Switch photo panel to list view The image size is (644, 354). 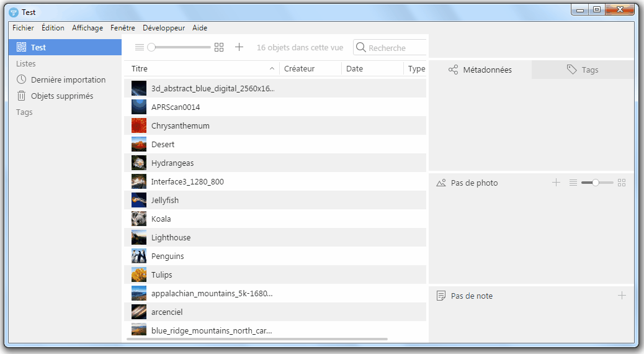[x=573, y=183]
